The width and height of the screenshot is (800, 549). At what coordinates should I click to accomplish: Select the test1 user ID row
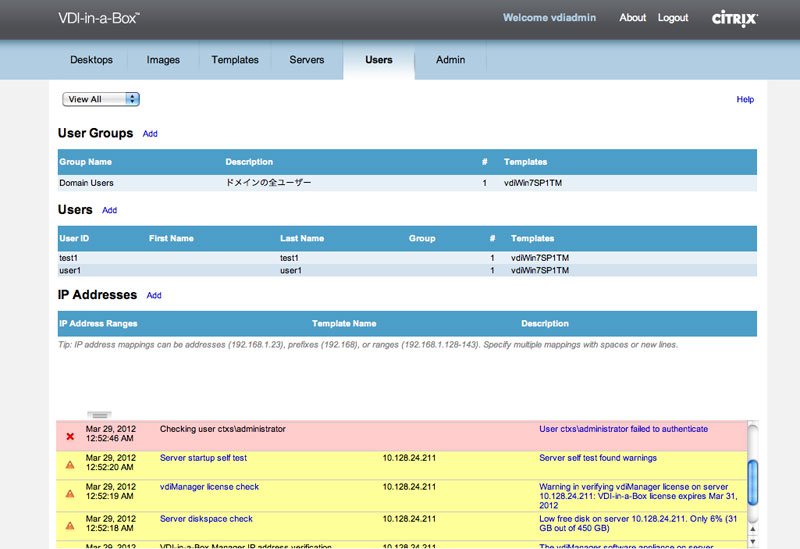point(407,258)
